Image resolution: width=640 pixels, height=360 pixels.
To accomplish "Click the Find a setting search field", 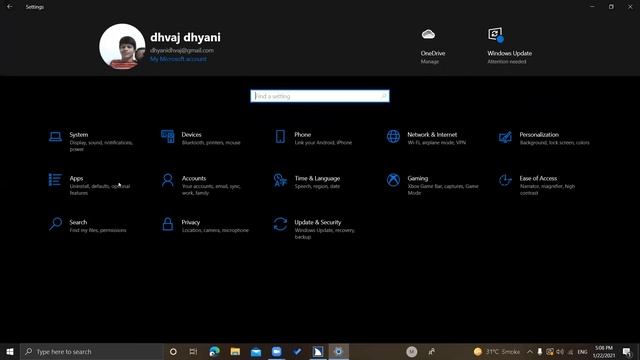I will coord(320,96).
